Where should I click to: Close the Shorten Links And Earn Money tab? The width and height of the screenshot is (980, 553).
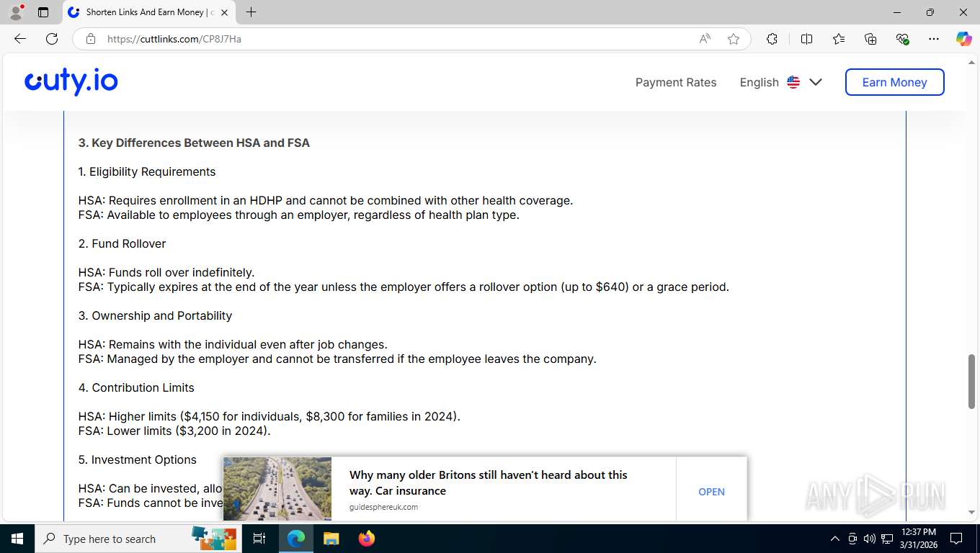[x=224, y=12]
